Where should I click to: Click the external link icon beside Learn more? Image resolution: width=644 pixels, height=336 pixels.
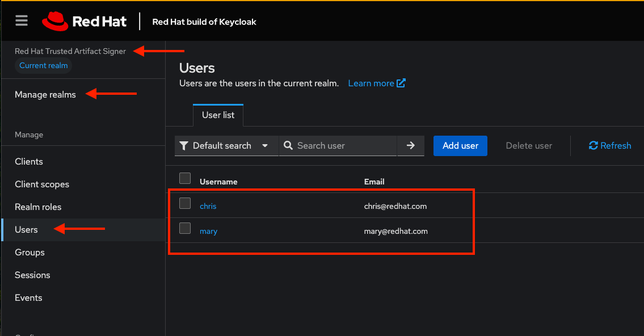(401, 83)
